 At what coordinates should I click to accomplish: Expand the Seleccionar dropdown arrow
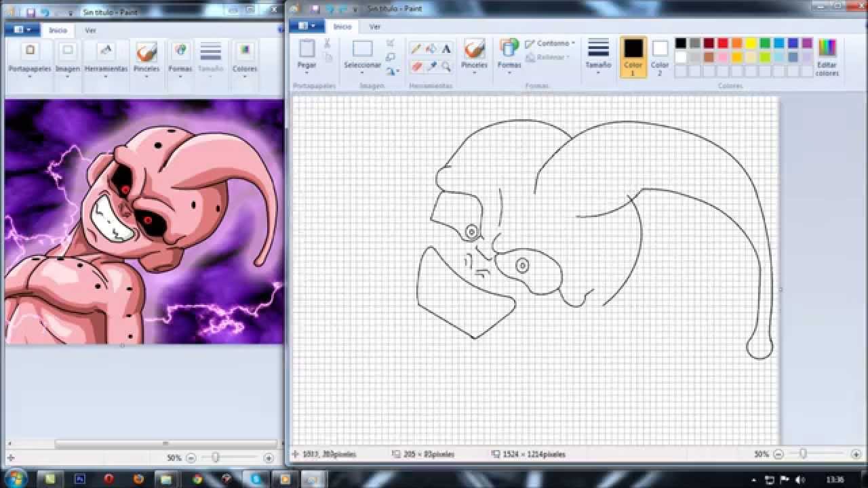pos(363,73)
